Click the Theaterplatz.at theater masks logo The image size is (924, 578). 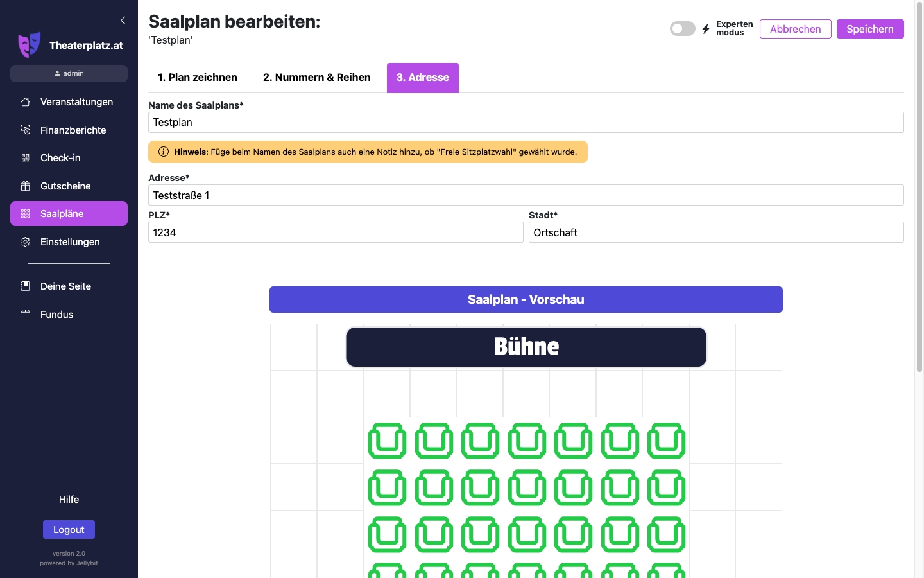tap(29, 44)
